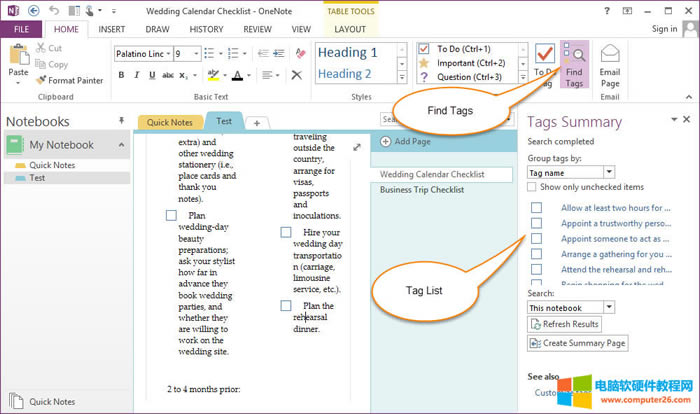Click Create Summary Page button
The width and height of the screenshot is (700, 414).
point(577,343)
